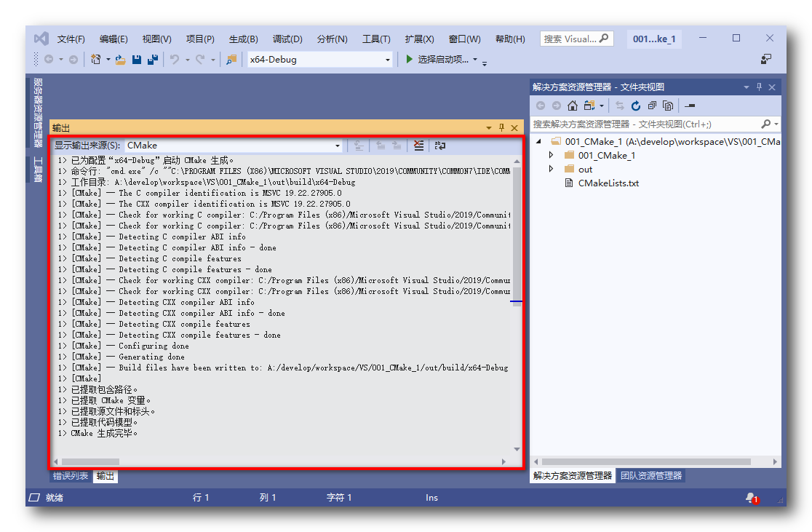Open the switch views dropdown arrow
This screenshot has height=532, width=812.
(602, 106)
